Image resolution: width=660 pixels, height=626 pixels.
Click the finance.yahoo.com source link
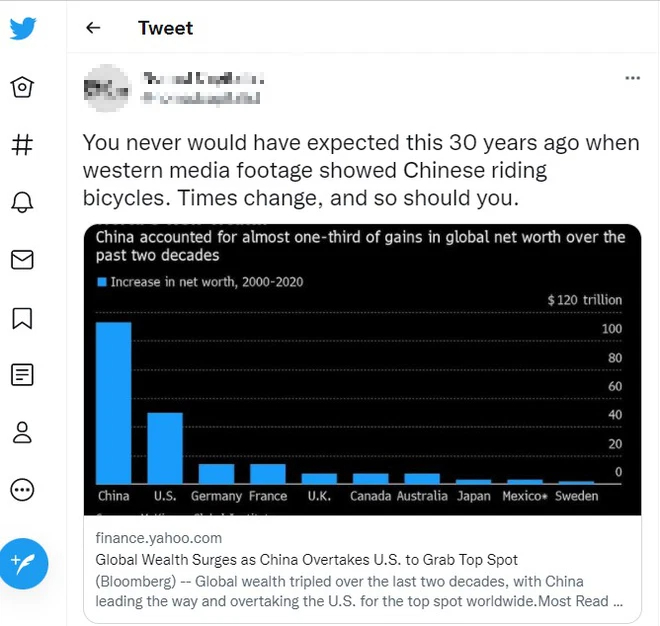(x=159, y=539)
